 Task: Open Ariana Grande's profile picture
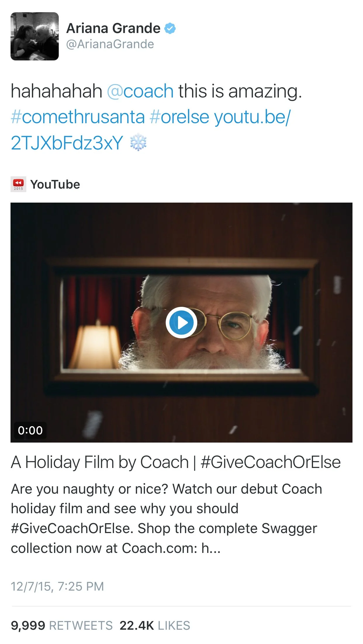34,36
